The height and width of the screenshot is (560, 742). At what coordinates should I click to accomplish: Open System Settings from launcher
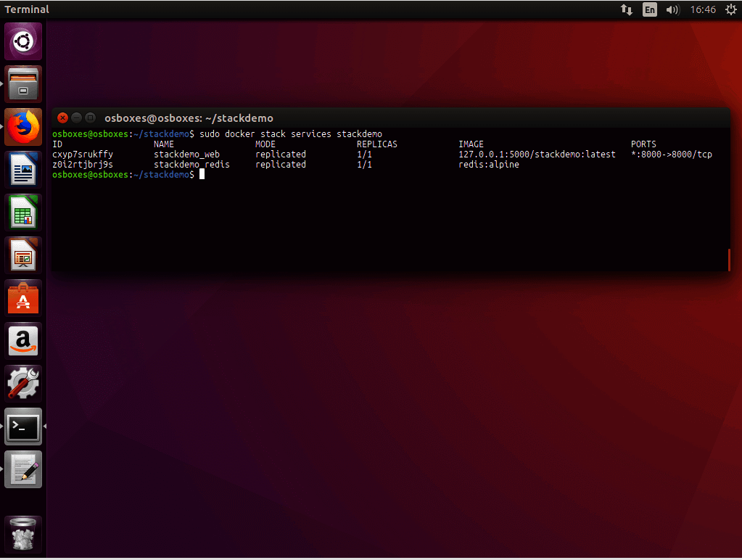pos(23,384)
